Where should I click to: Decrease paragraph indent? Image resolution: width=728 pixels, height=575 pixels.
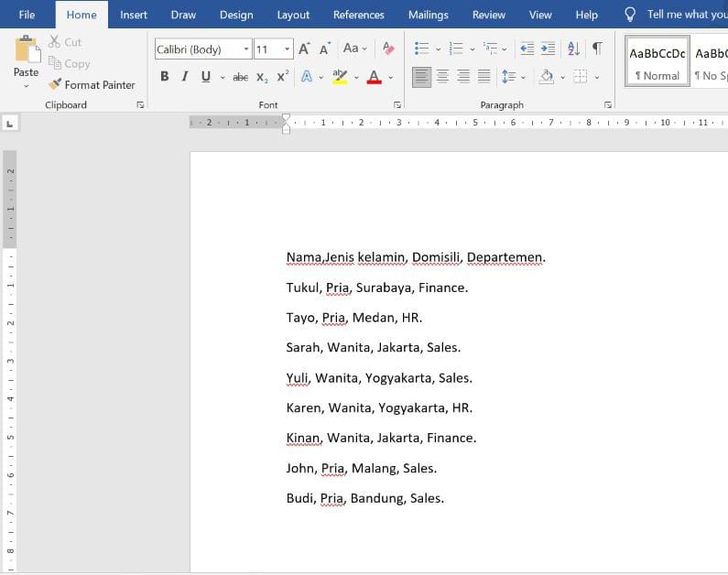coord(527,49)
